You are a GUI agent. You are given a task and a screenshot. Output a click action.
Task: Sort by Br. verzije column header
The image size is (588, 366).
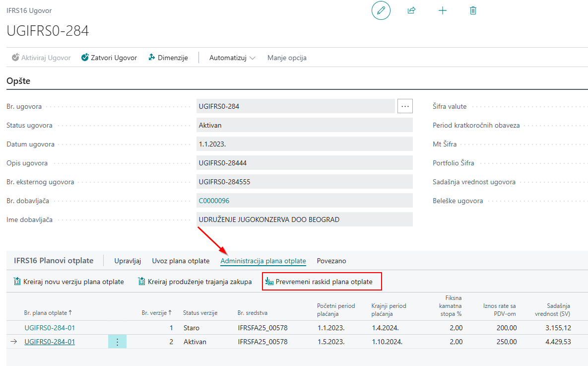[x=157, y=313]
